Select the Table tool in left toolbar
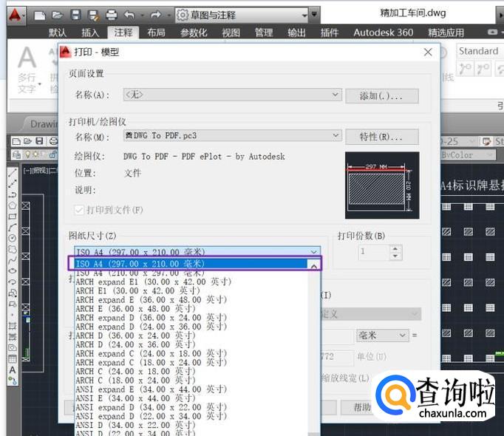Screen dimensions: 504x436 click(x=13, y=359)
